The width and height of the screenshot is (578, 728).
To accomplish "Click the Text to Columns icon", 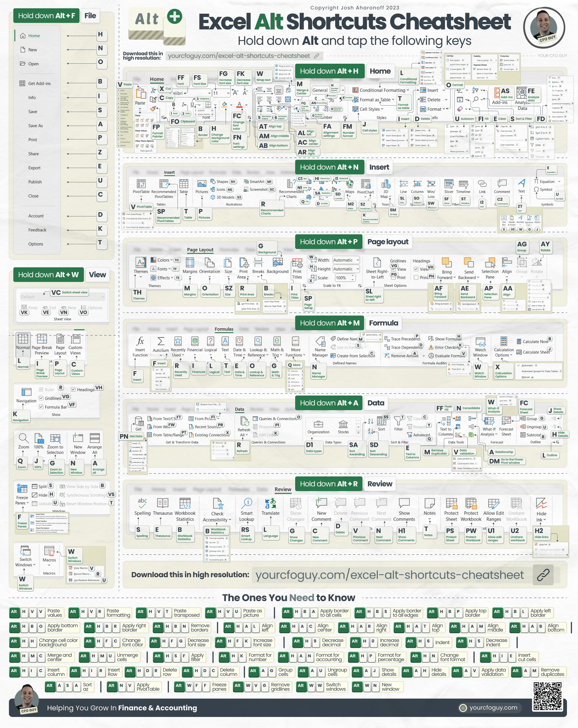I will 446,421.
